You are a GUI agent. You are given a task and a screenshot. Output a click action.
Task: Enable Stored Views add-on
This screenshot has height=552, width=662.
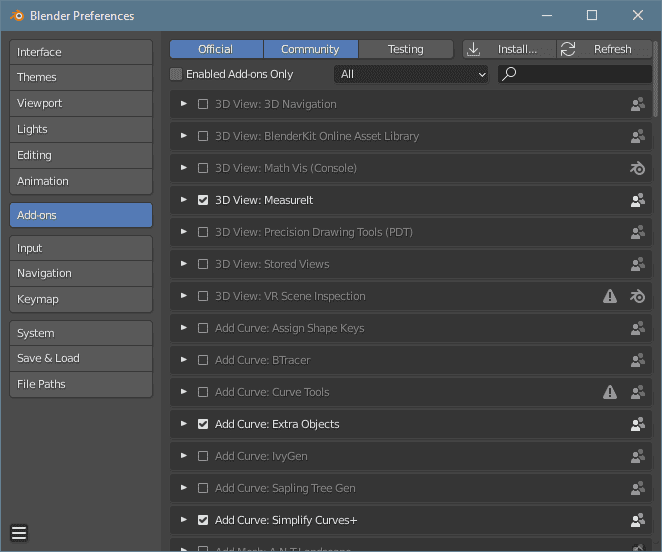(x=203, y=264)
